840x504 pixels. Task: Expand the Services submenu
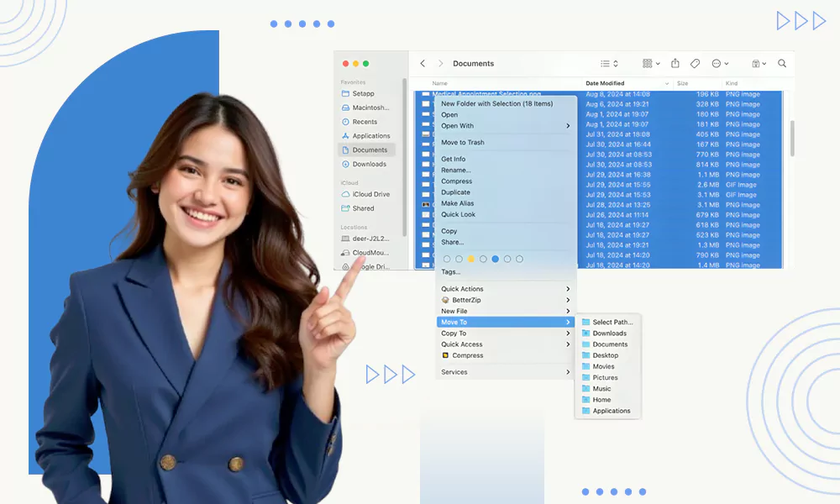tap(505, 372)
